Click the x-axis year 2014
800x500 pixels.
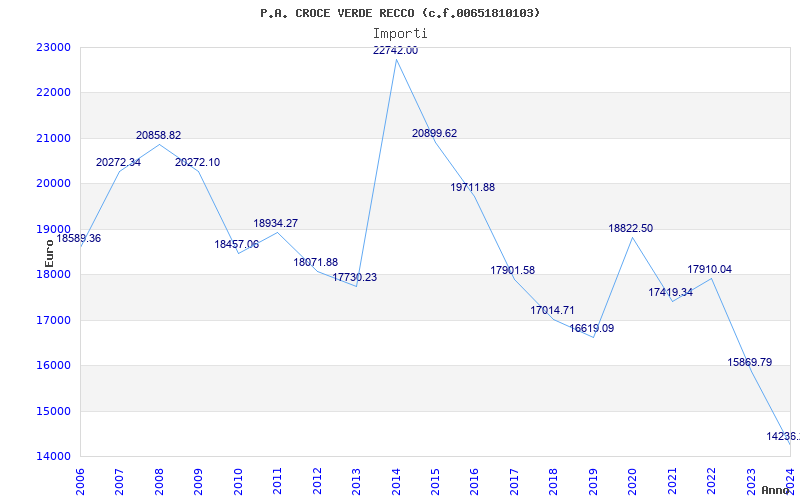(x=396, y=481)
